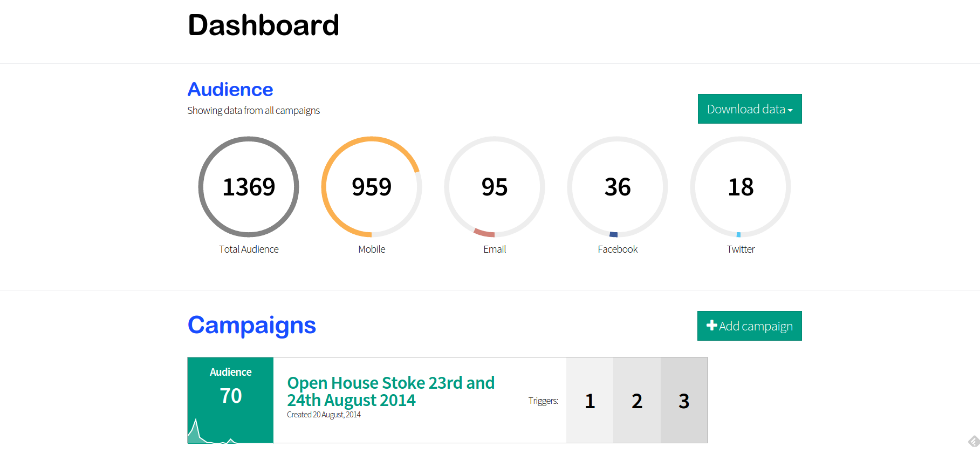The width and height of the screenshot is (980, 453).
Task: Click the Twitter label under the gauge
Action: 741,249
